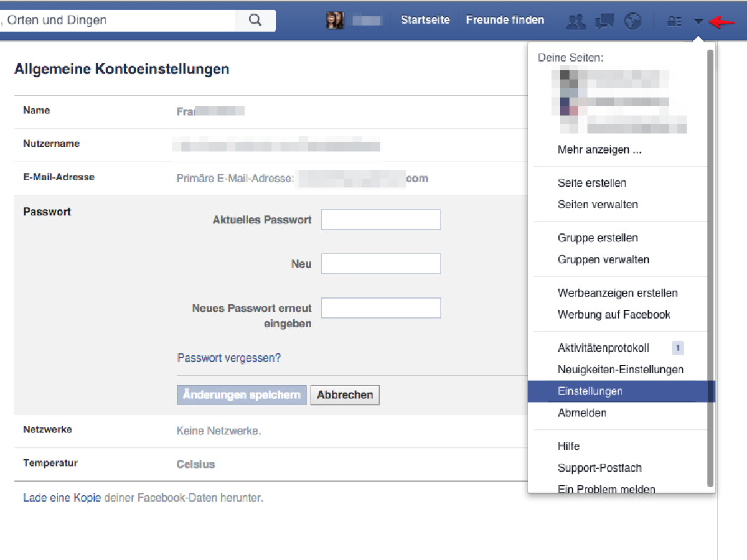Open Neuigkeiten-Einstellungen
The height and width of the screenshot is (560, 747).
click(x=621, y=370)
